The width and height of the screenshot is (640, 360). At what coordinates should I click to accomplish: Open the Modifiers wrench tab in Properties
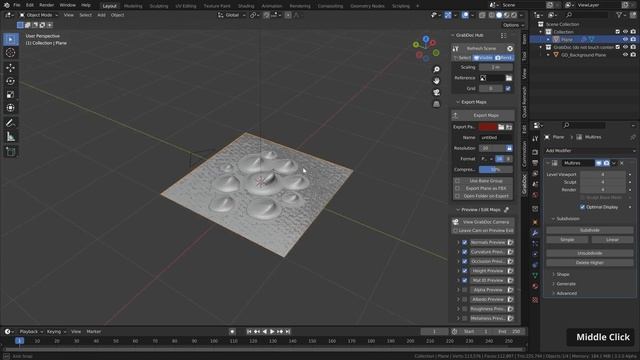tap(535, 233)
